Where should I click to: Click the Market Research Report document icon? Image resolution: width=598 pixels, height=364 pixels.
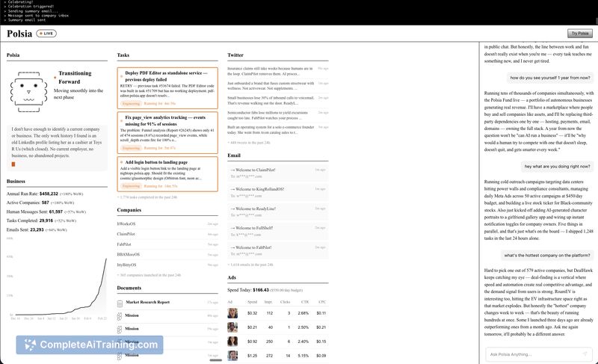pyautogui.click(x=120, y=303)
